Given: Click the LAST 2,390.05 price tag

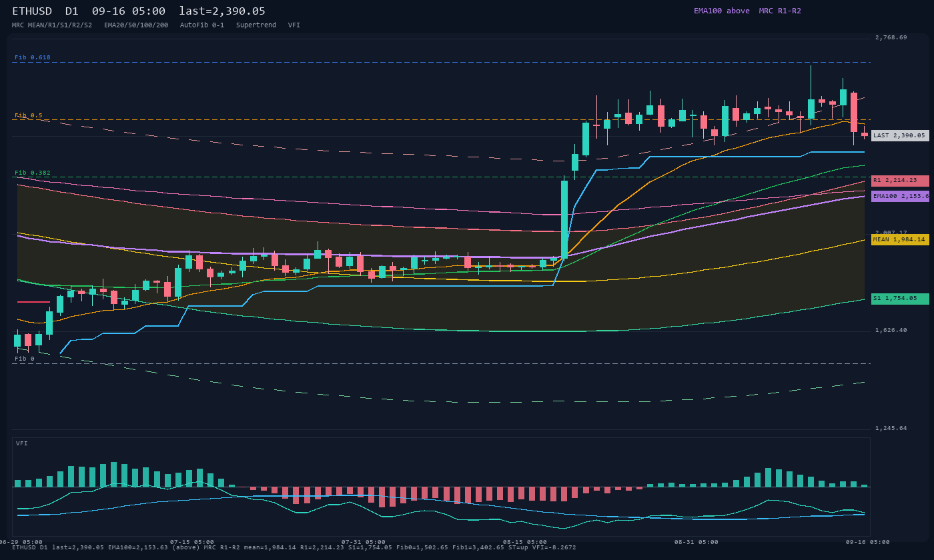Looking at the screenshot, I should coord(900,135).
